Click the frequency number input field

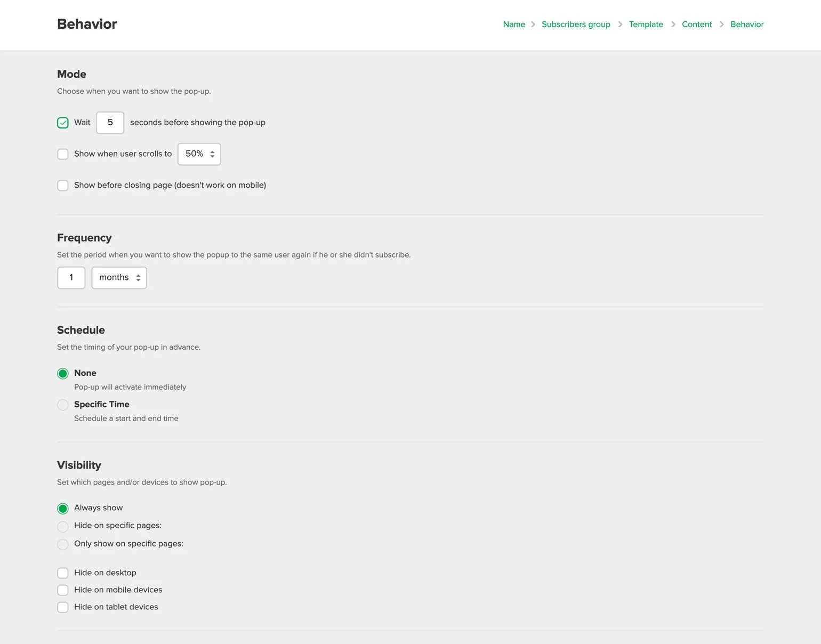pyautogui.click(x=71, y=278)
